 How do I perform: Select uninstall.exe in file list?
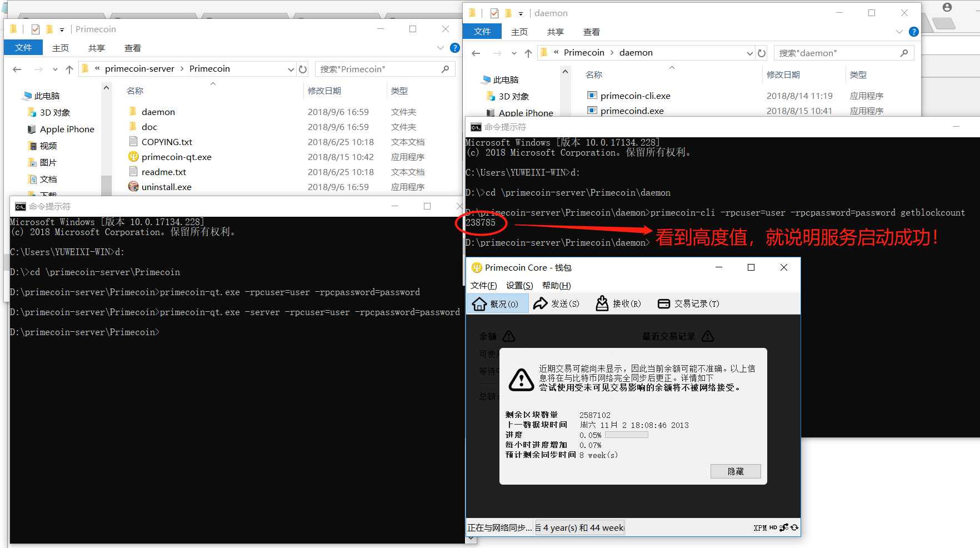click(x=166, y=187)
